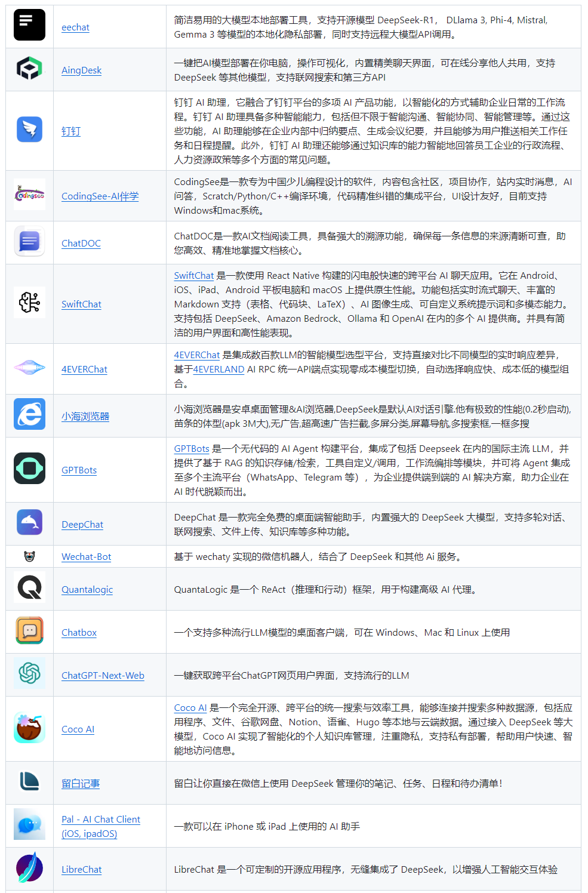Viewport: 588px width, 893px height.
Task: Click the DeepChat dolphin icon
Action: click(x=29, y=522)
